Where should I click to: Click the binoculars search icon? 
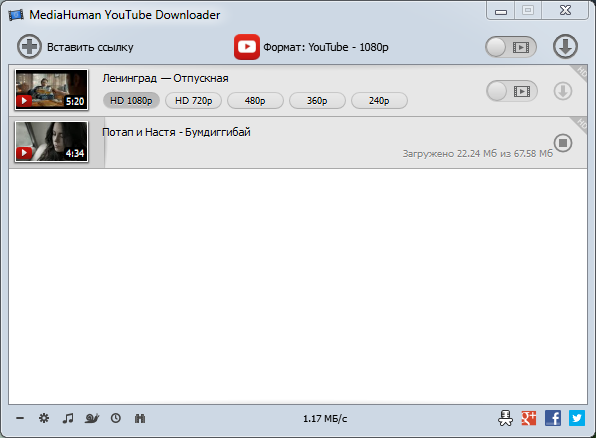pos(140,418)
